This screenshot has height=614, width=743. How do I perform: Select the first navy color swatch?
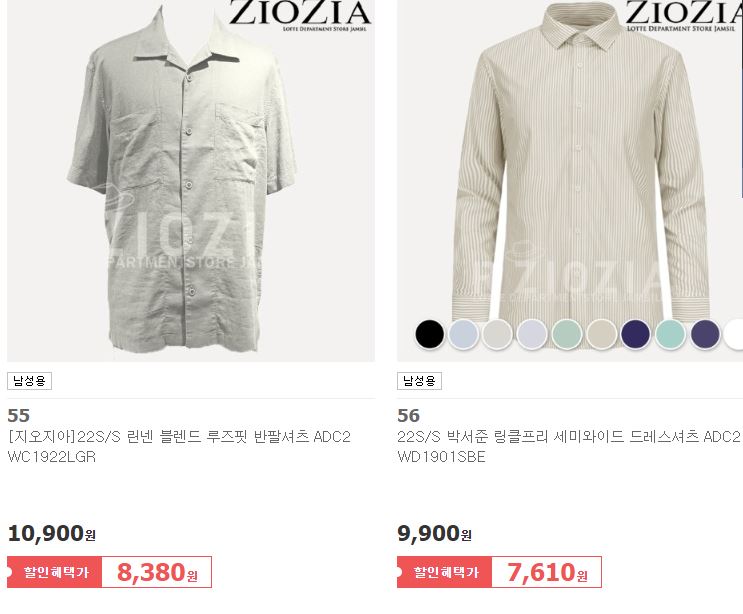coord(636,334)
